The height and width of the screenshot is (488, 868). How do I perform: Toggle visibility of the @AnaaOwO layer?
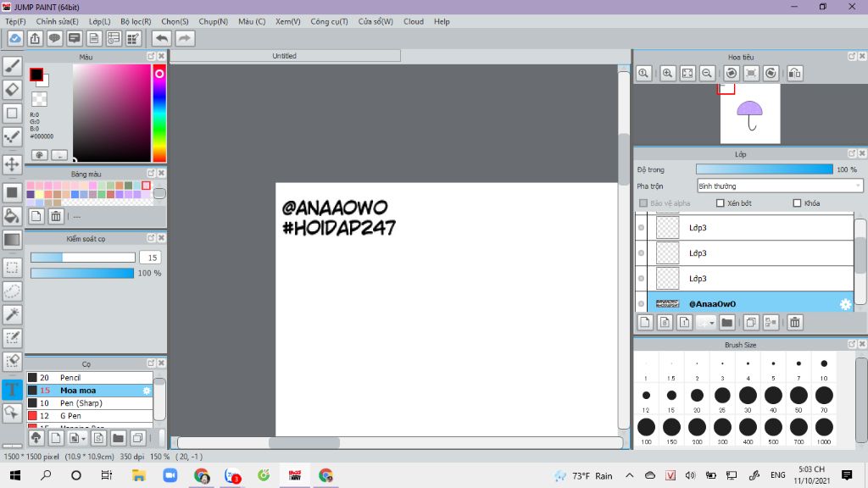click(x=641, y=304)
